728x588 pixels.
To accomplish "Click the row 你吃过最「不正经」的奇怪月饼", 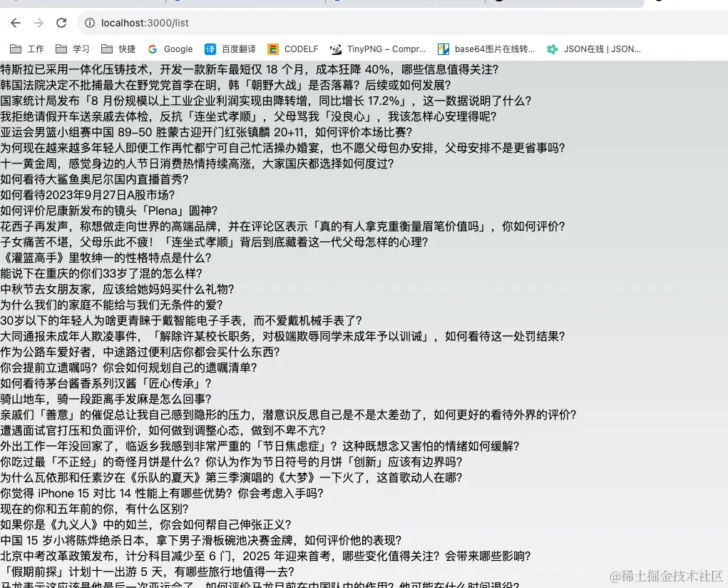I will (231, 462).
